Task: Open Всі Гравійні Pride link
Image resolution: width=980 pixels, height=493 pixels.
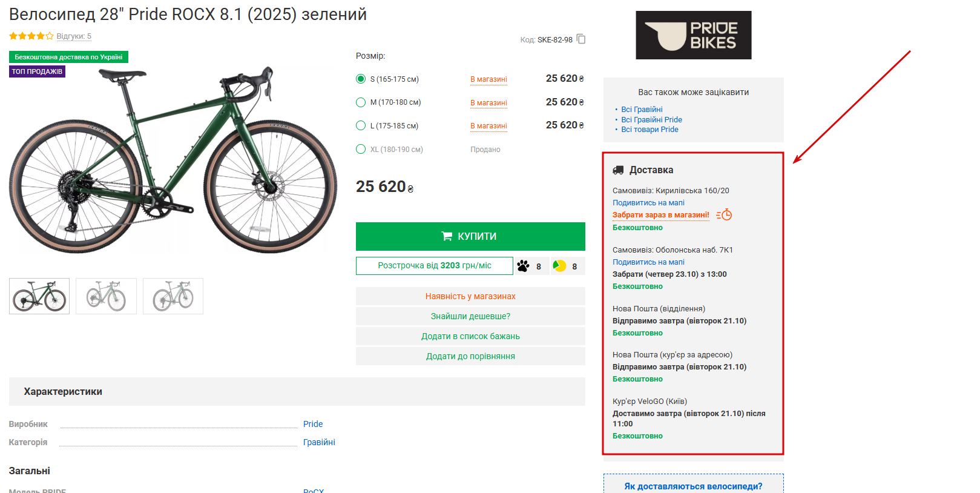Action: click(651, 119)
